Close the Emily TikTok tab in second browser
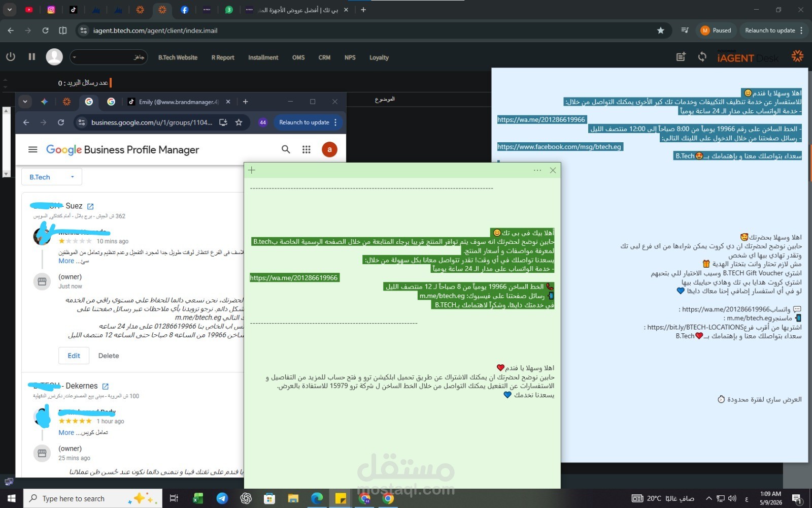The image size is (812, 508). (x=228, y=102)
